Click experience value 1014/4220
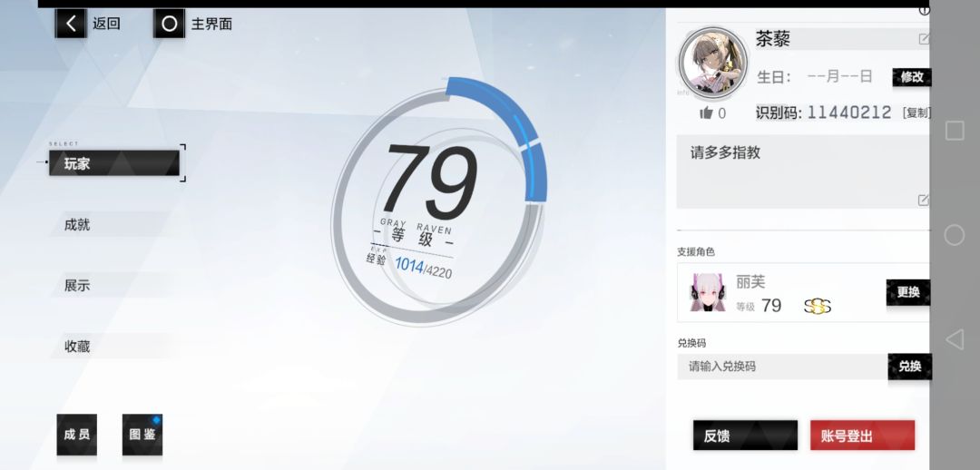The height and width of the screenshot is (470, 980). click(423, 269)
